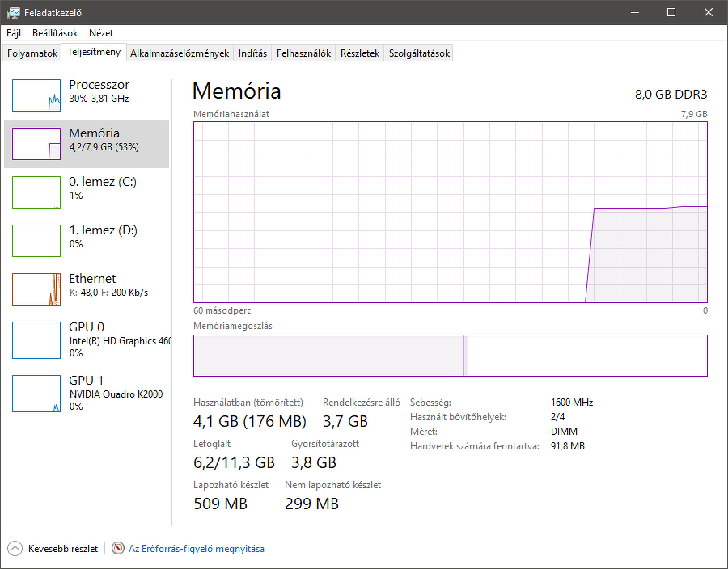Open Az Erőforrás-figyelő megnyitása link
Screen dimensions: 728x569
click(x=197, y=549)
